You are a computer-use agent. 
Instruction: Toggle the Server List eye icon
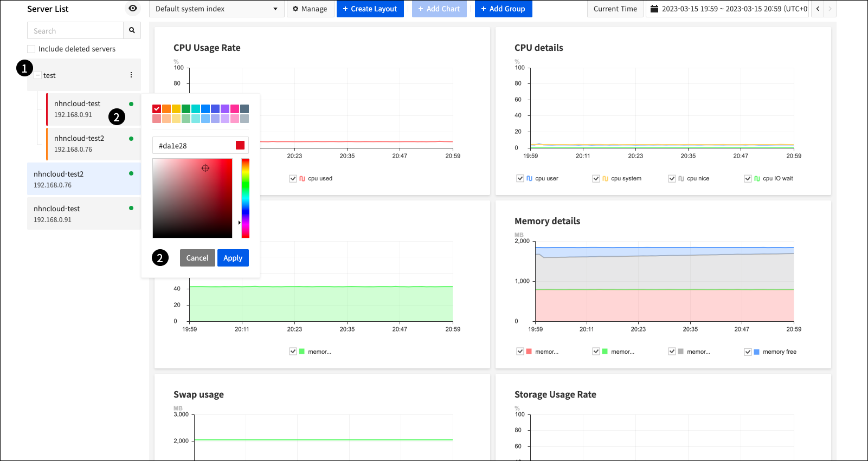click(x=133, y=9)
